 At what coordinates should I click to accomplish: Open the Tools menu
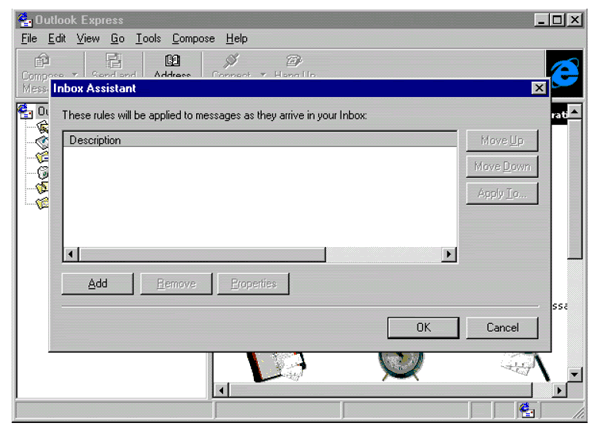(148, 38)
